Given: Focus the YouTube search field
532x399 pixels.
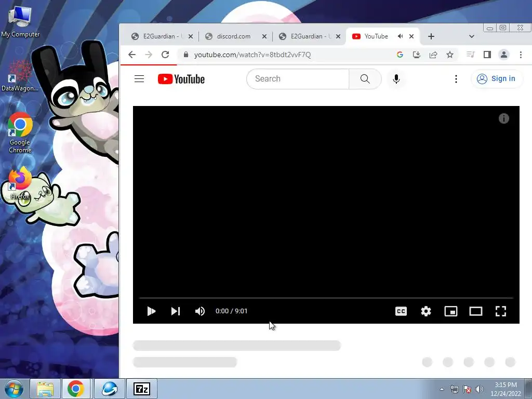Looking at the screenshot, I should click(x=298, y=79).
